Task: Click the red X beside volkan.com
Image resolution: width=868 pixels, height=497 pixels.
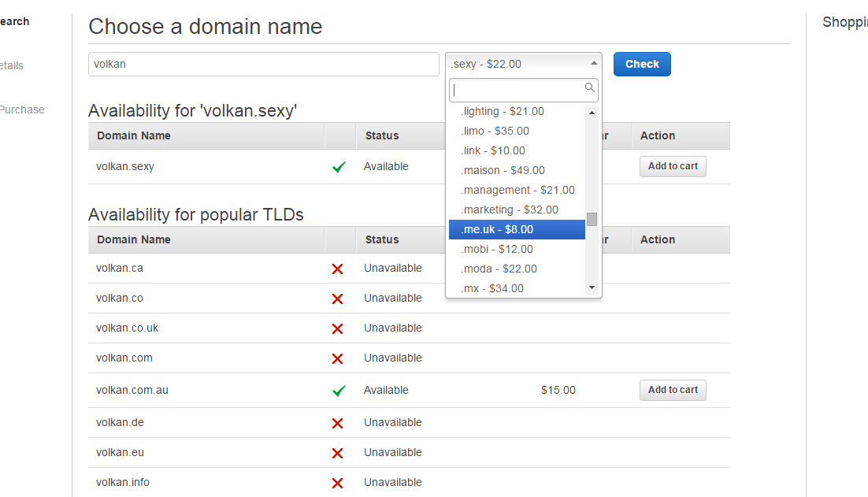Action: [337, 358]
